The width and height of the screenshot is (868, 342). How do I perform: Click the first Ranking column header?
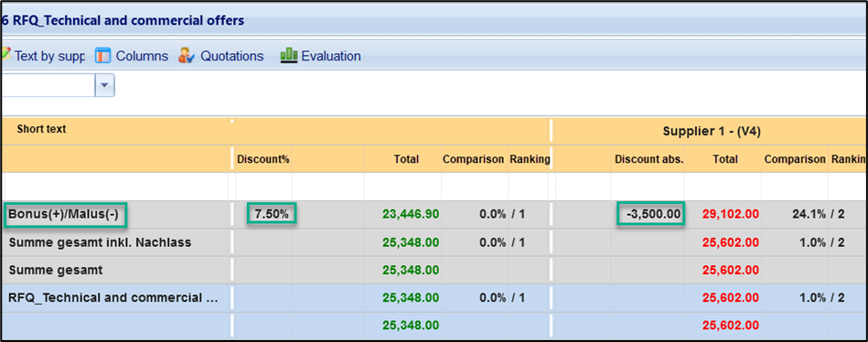(x=530, y=159)
